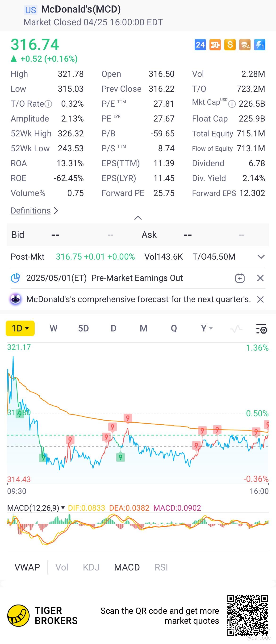Open the 1D timeframe dropdown
The image size is (276, 644).
[20, 328]
